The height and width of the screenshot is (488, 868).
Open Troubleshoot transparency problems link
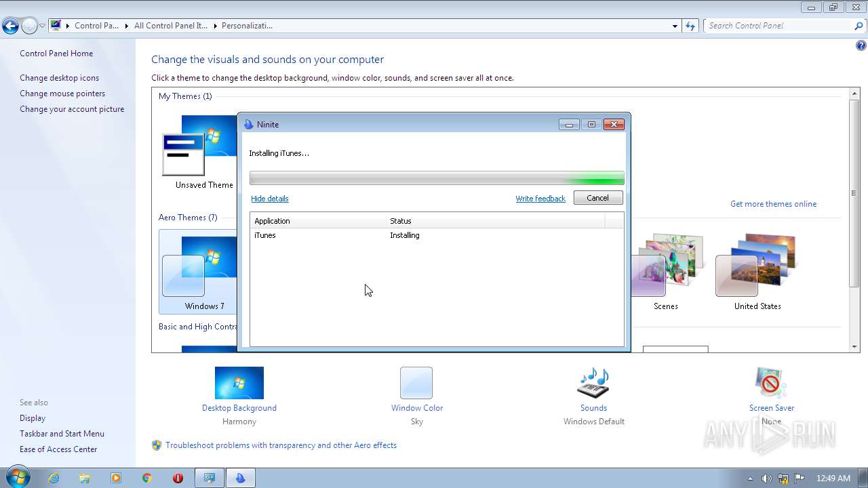[281, 445]
